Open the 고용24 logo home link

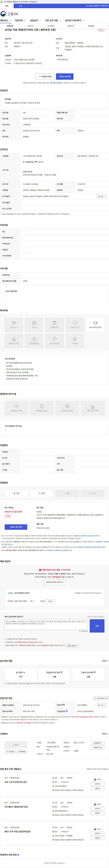pyautogui.click(x=9, y=14)
